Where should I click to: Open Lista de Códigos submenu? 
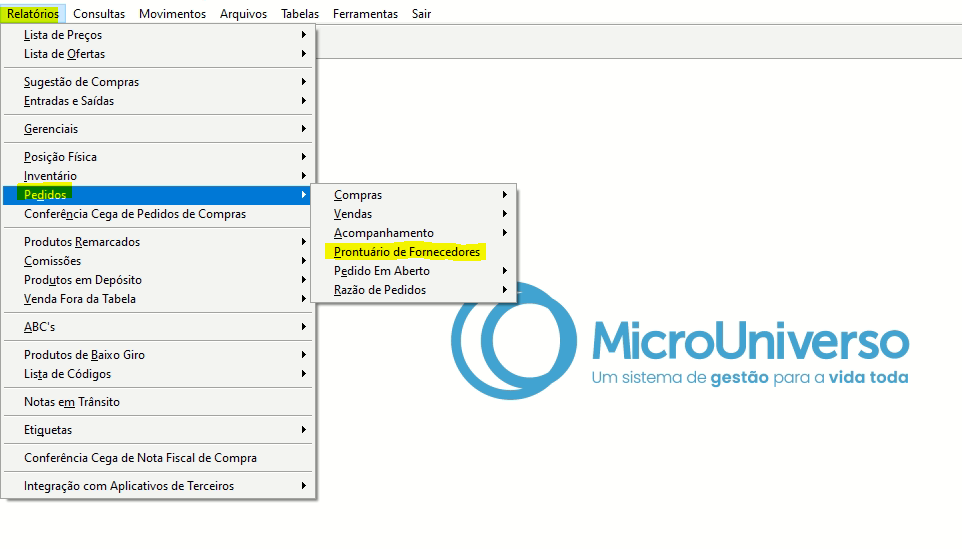pos(158,374)
